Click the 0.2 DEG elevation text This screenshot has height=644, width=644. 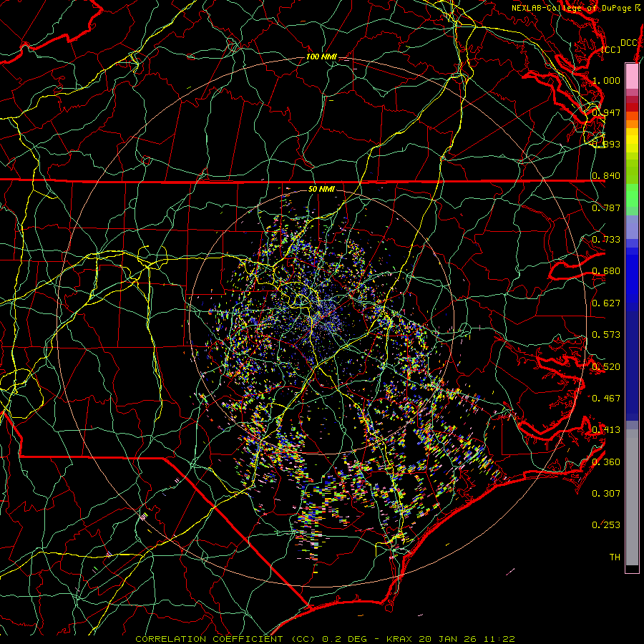[x=345, y=639]
